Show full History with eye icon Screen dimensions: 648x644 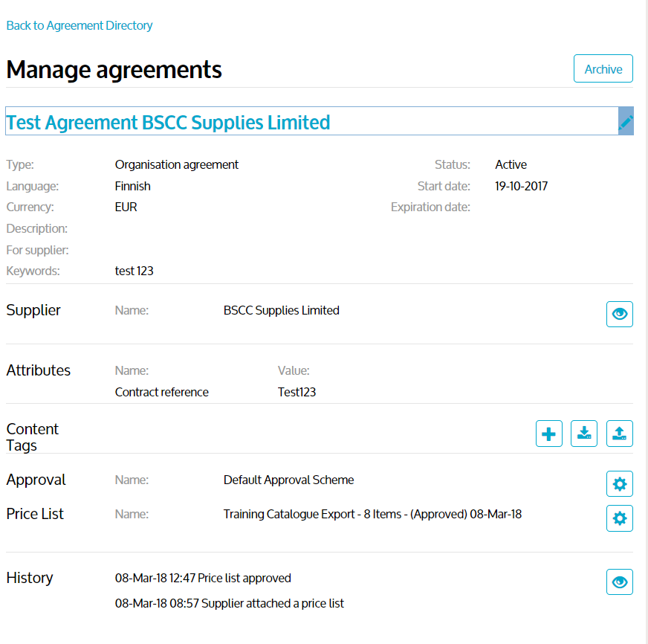point(620,582)
